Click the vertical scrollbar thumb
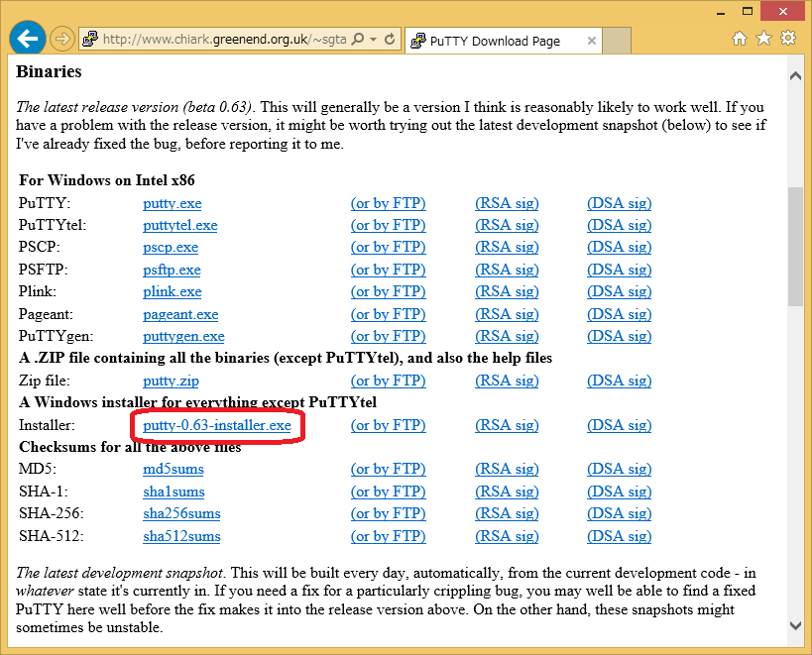The image size is (812, 655). point(795,247)
